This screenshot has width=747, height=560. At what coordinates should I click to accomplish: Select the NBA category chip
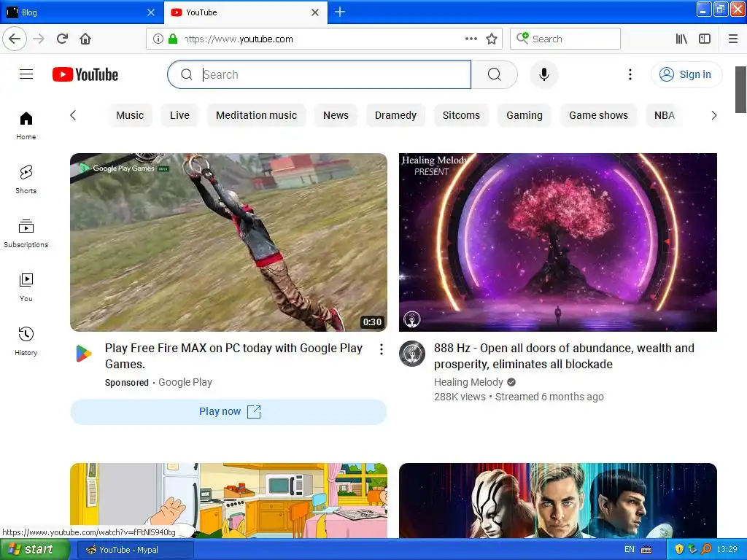click(x=665, y=115)
